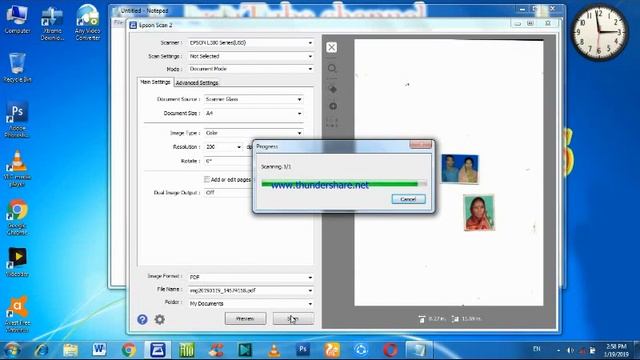640x360 pixels.
Task: Open Photoshop from the taskbar
Action: [302, 350]
